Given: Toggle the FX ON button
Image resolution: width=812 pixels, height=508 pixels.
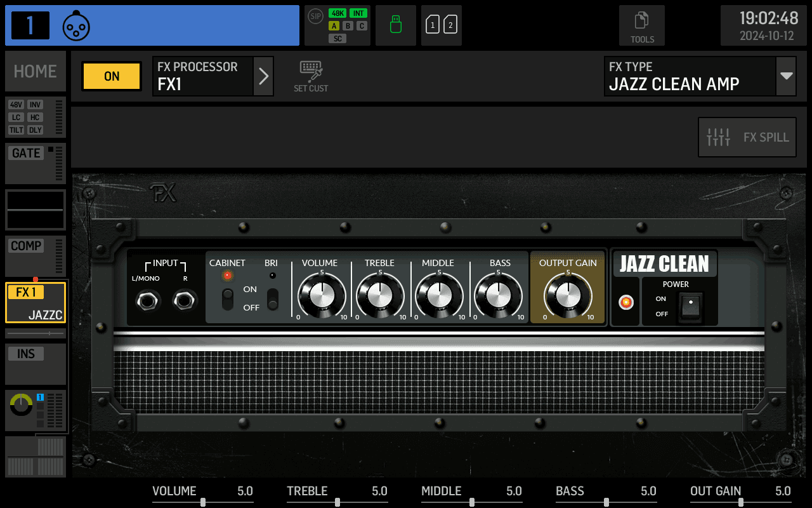Looking at the screenshot, I should 112,76.
